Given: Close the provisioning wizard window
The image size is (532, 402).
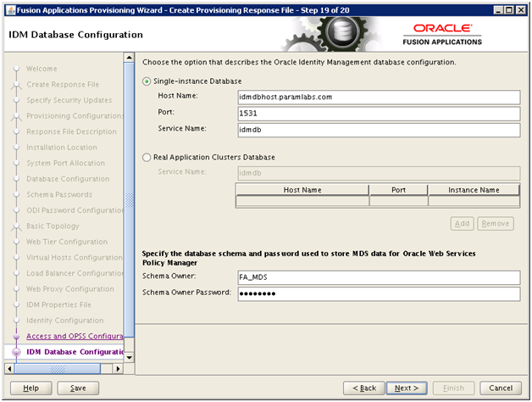Looking at the screenshot, I should coord(520,10).
